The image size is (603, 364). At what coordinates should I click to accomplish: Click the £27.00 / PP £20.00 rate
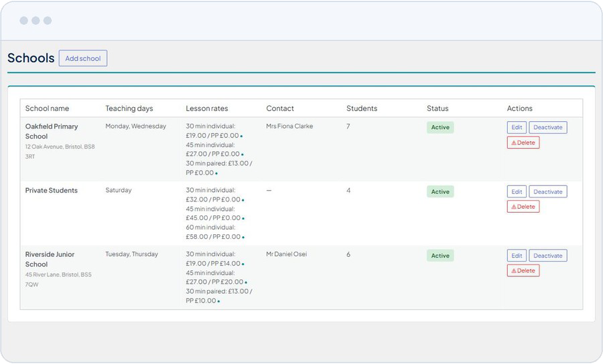[x=214, y=282]
